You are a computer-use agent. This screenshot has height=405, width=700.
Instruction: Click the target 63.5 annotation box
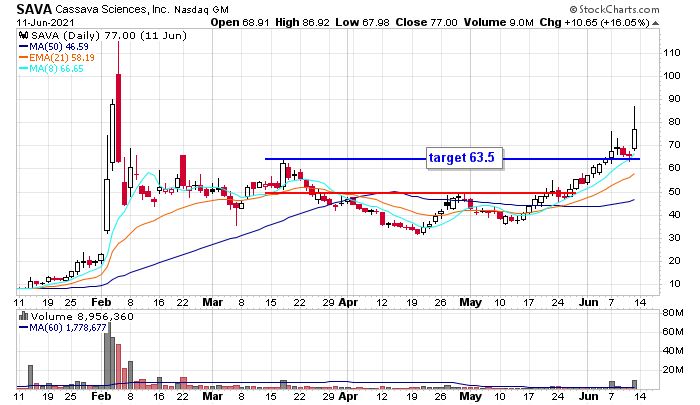click(464, 159)
